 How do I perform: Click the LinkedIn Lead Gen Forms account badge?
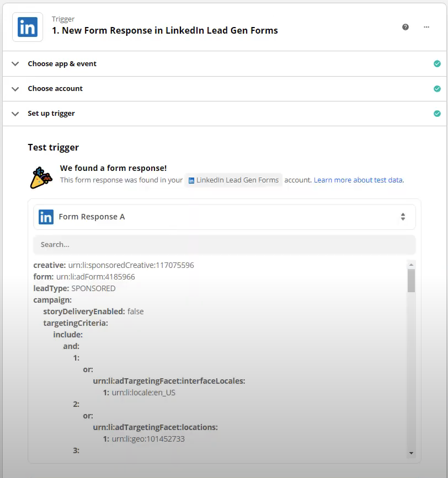click(x=233, y=180)
